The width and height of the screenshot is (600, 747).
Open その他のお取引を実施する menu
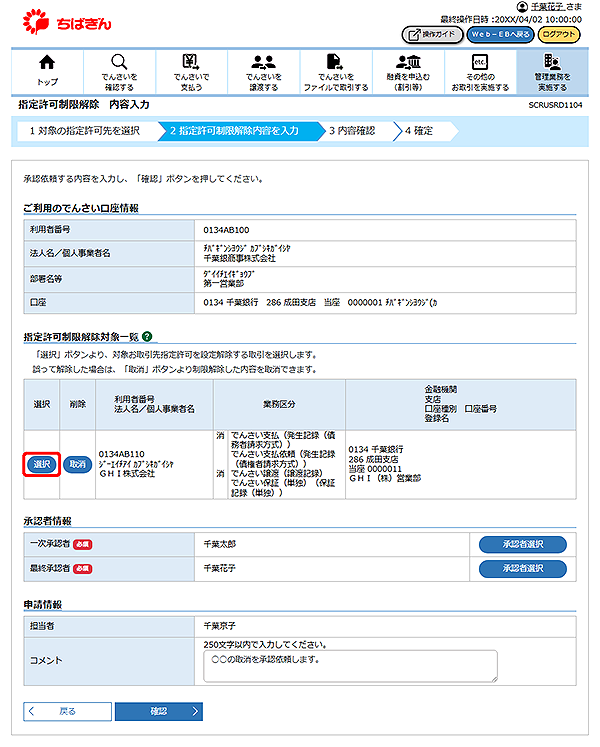480,71
